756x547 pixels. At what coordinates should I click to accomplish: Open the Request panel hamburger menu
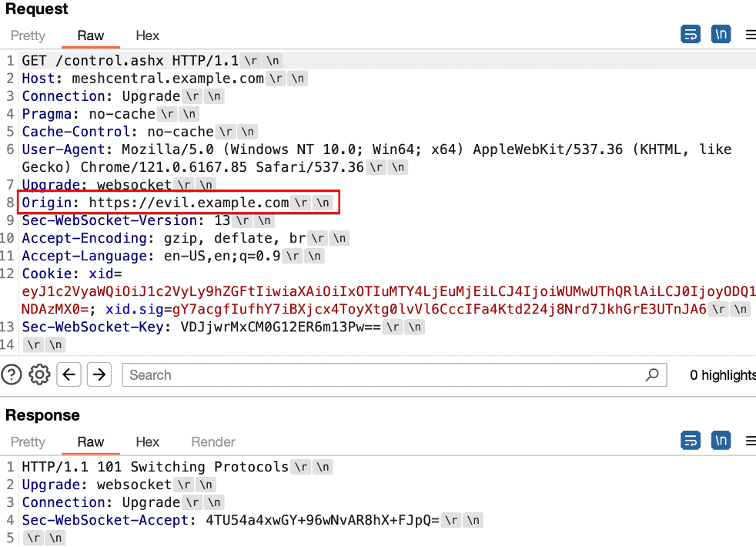(750, 35)
